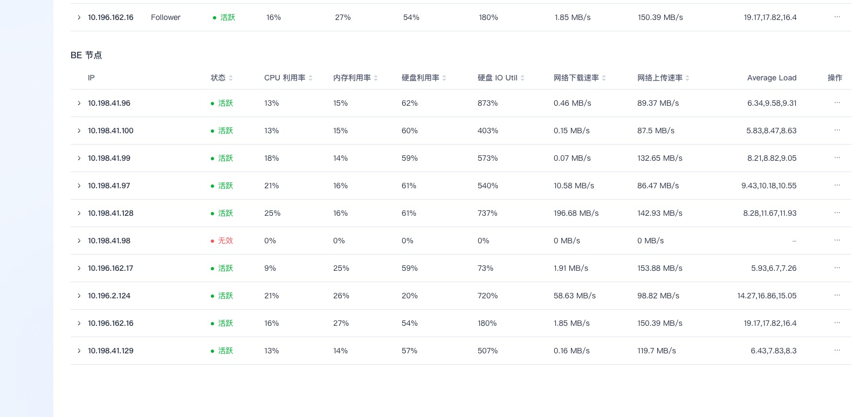This screenshot has width=868, height=417.
Task: Open more actions for row 10.198.41.97
Action: [x=837, y=185]
